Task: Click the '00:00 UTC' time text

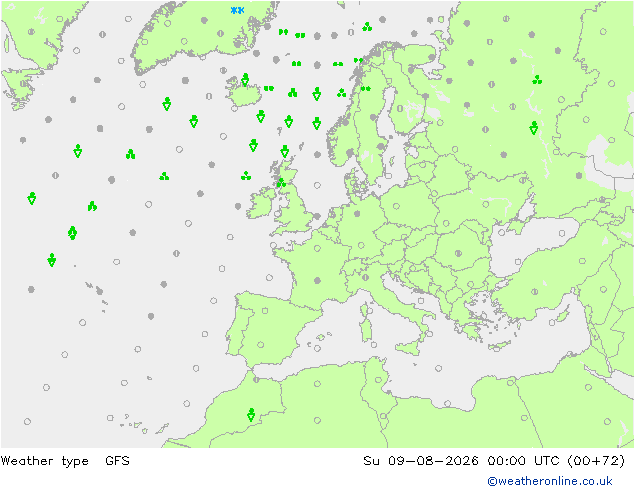Action: click(523, 460)
